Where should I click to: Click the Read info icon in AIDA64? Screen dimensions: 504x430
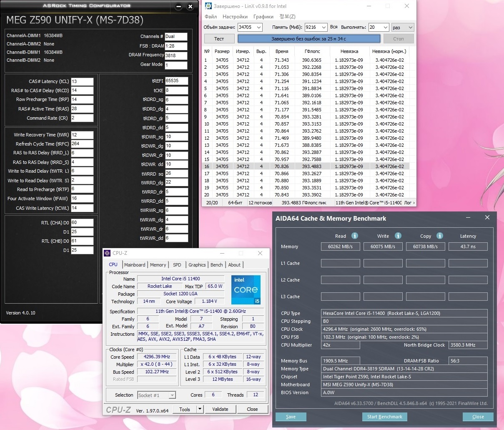click(355, 236)
